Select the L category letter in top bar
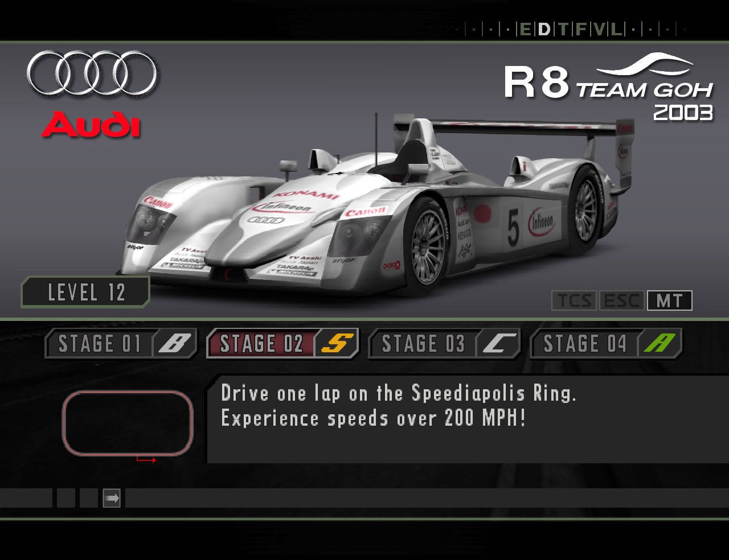 [x=617, y=29]
